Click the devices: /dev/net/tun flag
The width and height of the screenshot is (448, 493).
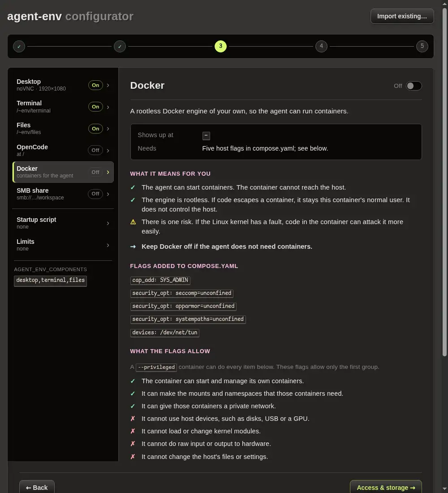pyautogui.click(x=165, y=333)
